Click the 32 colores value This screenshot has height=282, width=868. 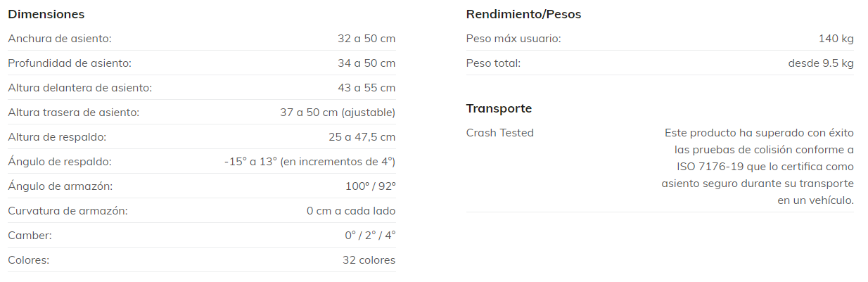pyautogui.click(x=369, y=260)
